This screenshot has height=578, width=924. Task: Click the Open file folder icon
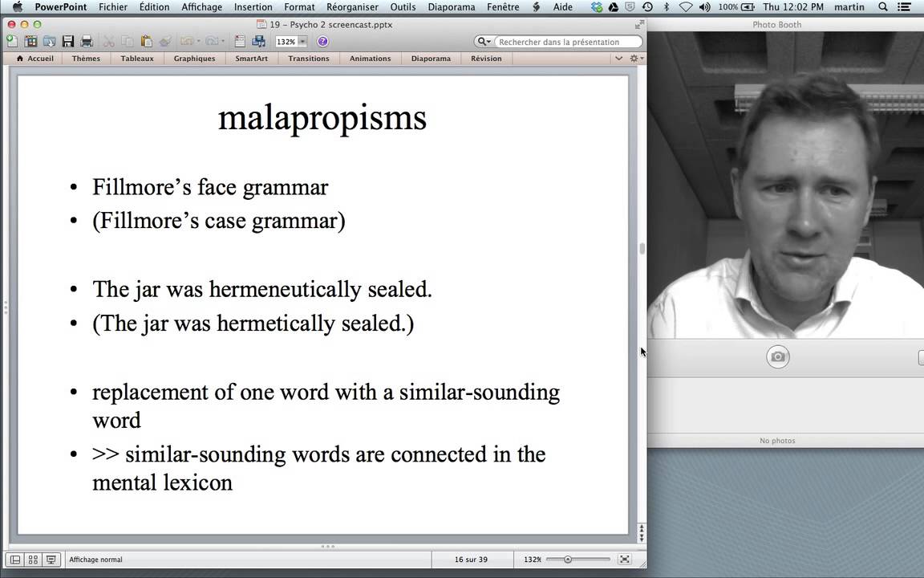tap(50, 41)
